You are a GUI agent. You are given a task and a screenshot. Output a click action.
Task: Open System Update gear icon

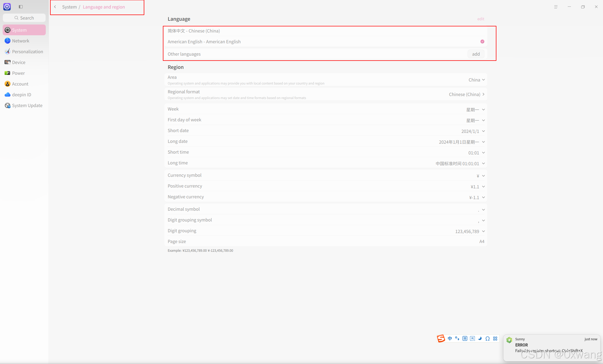click(x=8, y=105)
